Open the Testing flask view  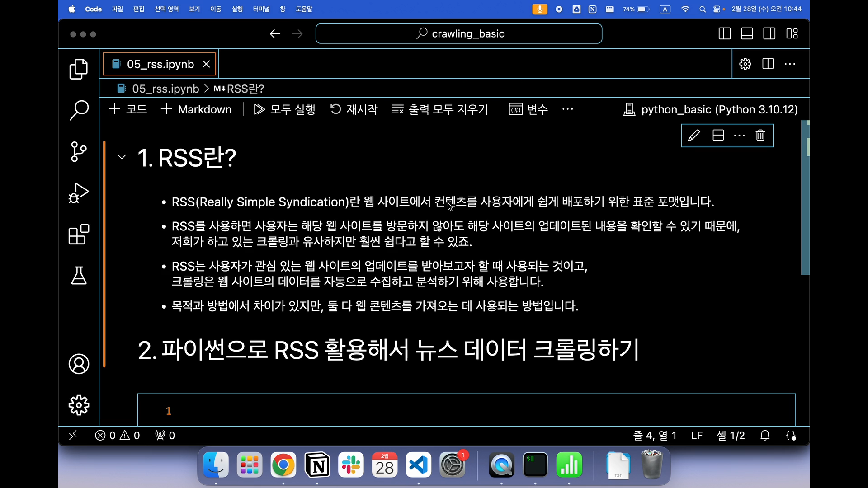coord(79,275)
